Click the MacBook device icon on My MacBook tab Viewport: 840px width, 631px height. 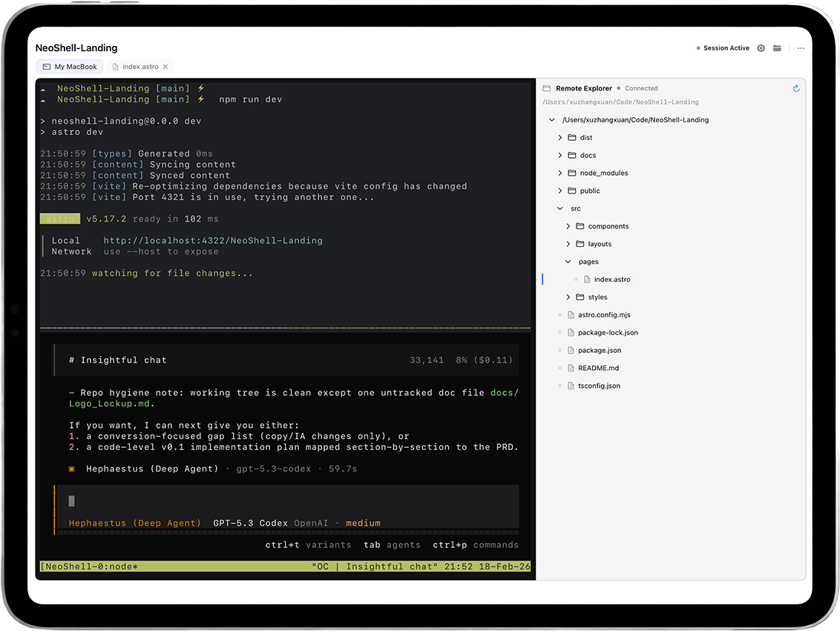pyautogui.click(x=46, y=66)
